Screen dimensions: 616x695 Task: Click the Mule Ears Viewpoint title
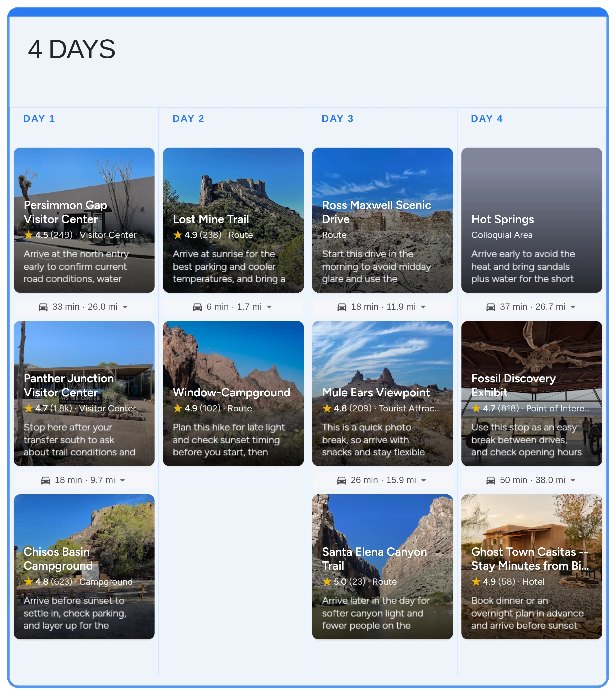[376, 392]
